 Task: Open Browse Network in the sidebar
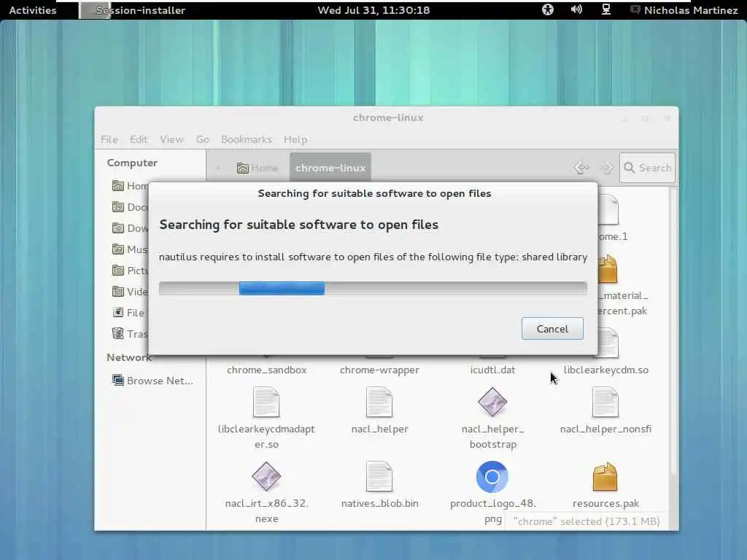(x=152, y=381)
